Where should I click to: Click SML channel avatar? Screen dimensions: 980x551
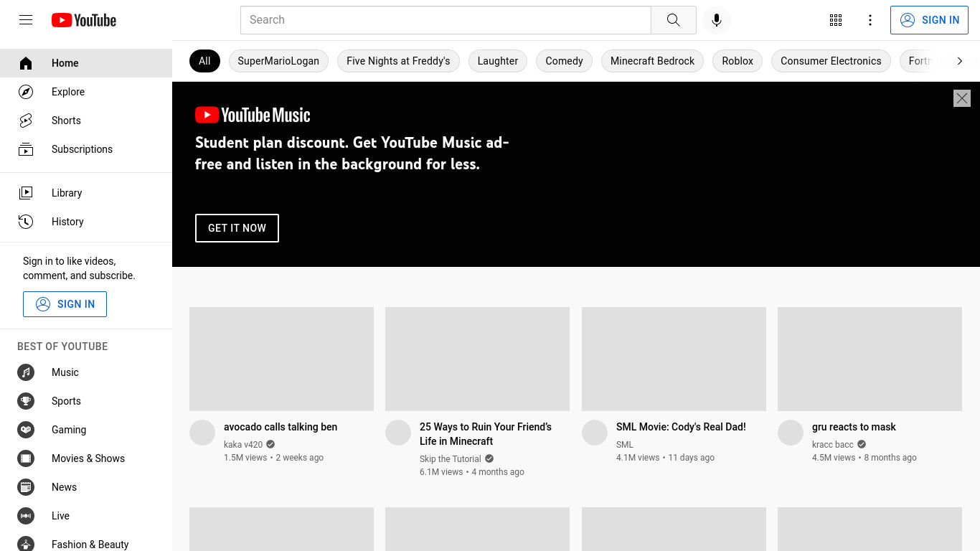[x=595, y=433]
